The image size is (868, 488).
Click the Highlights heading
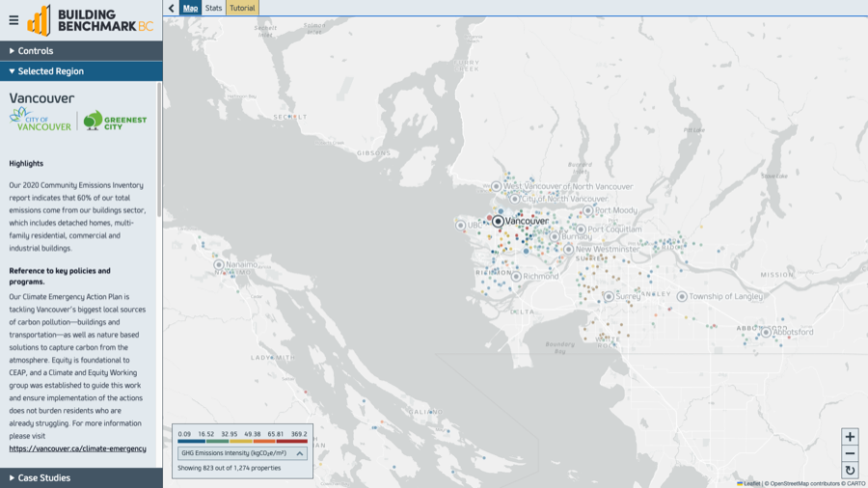pos(26,163)
